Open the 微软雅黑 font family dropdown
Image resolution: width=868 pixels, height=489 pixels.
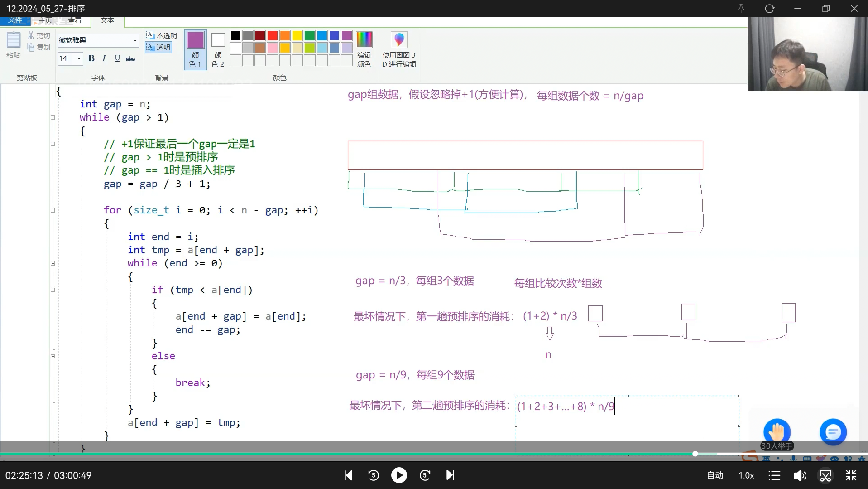(135, 40)
